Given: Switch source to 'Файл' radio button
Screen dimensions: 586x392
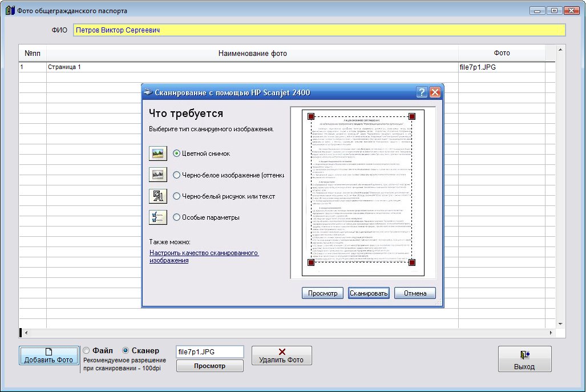Looking at the screenshot, I should click(87, 351).
